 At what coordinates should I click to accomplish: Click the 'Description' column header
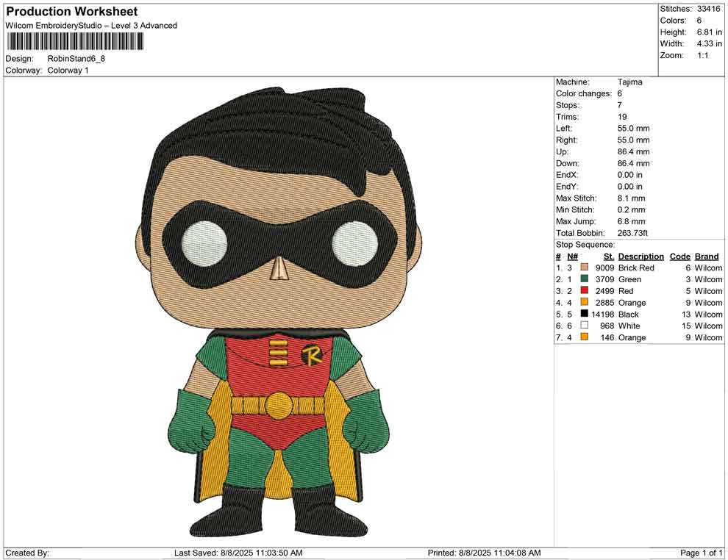coord(640,256)
